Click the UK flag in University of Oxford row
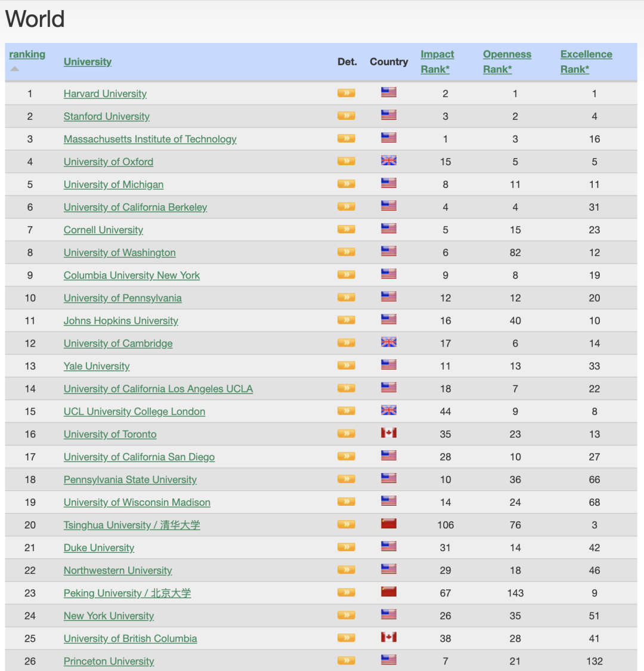Screen dimensions: 644x671 pyautogui.click(x=389, y=160)
